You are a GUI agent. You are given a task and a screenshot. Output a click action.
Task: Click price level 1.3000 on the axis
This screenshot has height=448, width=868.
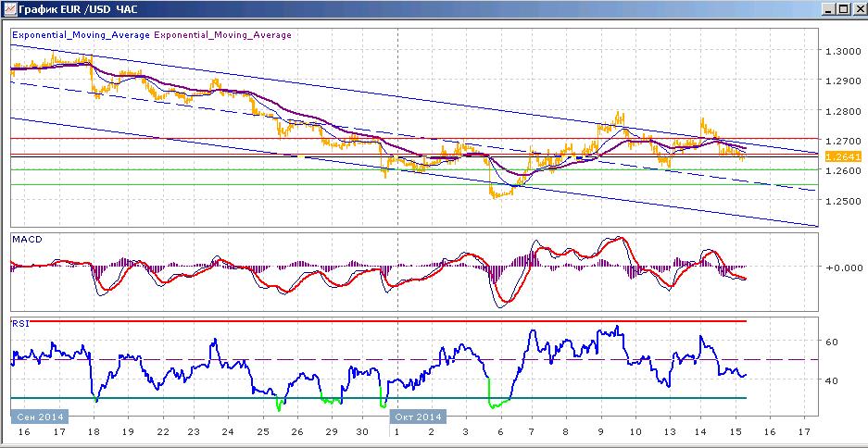pyautogui.click(x=843, y=51)
